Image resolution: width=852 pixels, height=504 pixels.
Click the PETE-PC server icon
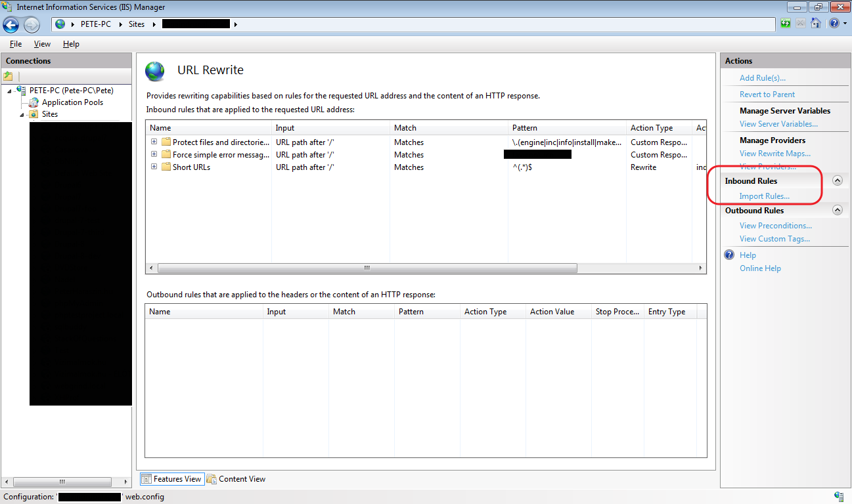tap(21, 91)
